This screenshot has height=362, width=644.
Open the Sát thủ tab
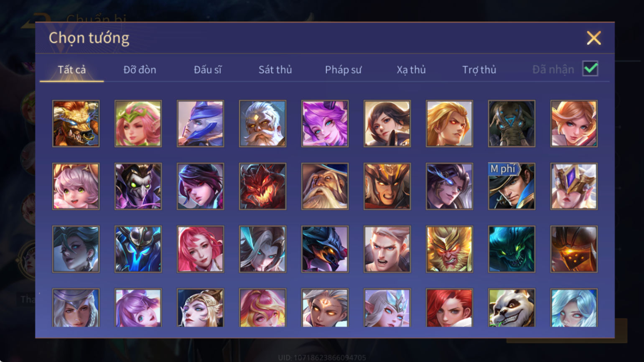(275, 70)
